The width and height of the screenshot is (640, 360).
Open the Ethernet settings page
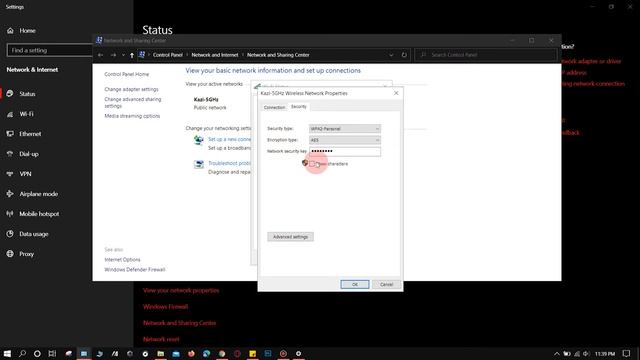pos(30,134)
